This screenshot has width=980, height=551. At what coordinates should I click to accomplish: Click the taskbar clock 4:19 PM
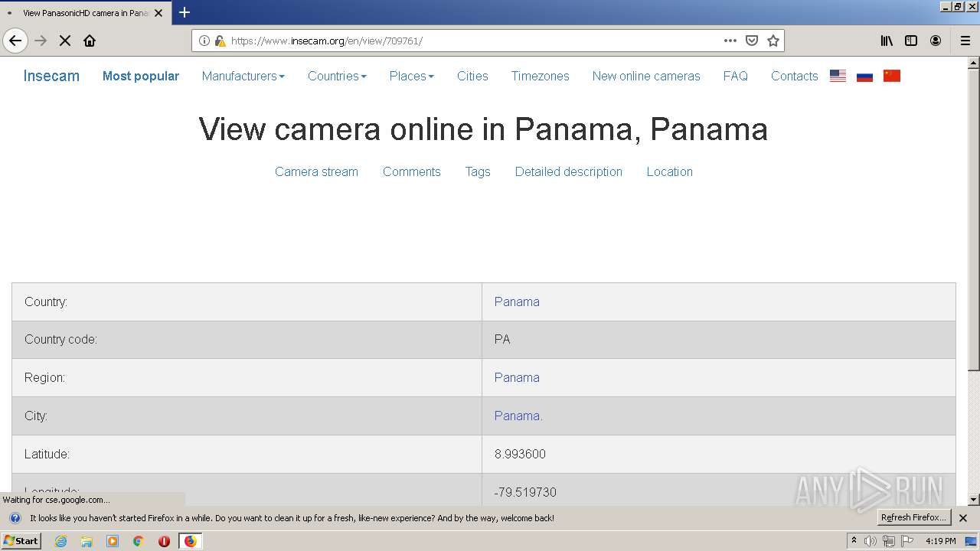point(940,541)
